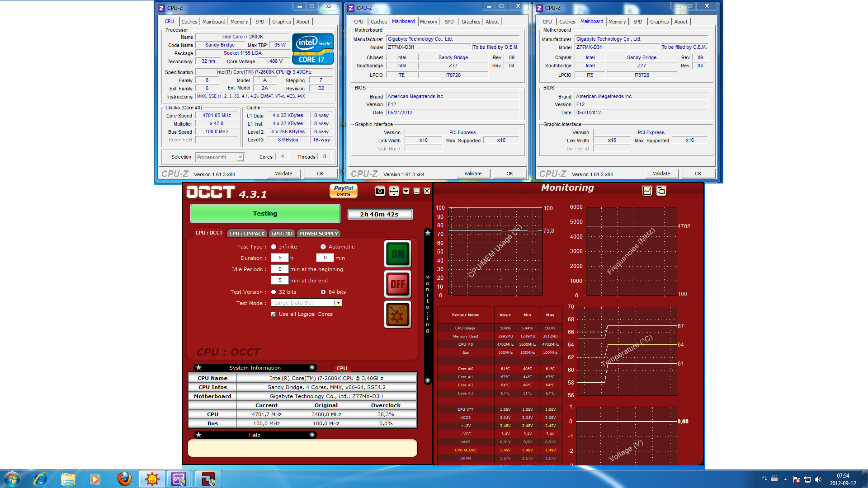Launch Internet Explorer from taskbar

coord(40,479)
